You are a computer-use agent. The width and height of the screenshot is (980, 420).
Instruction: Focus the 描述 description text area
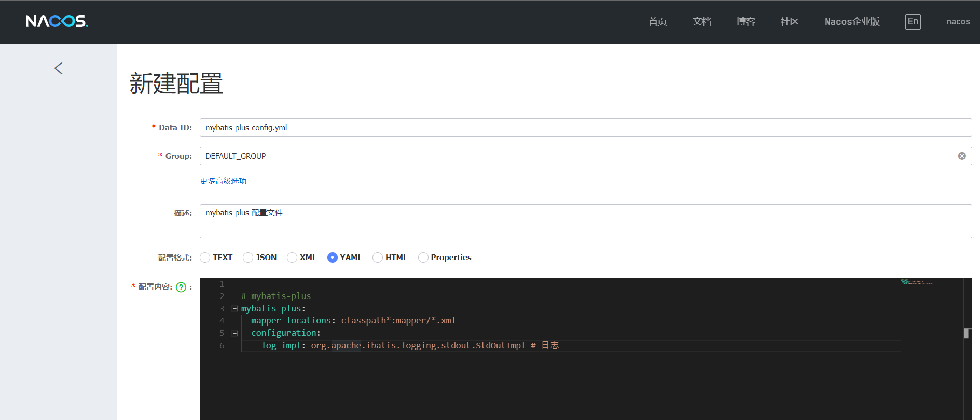coord(586,221)
